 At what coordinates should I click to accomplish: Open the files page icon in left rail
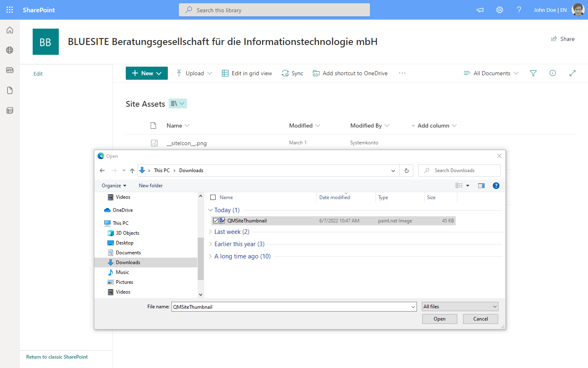(x=10, y=90)
